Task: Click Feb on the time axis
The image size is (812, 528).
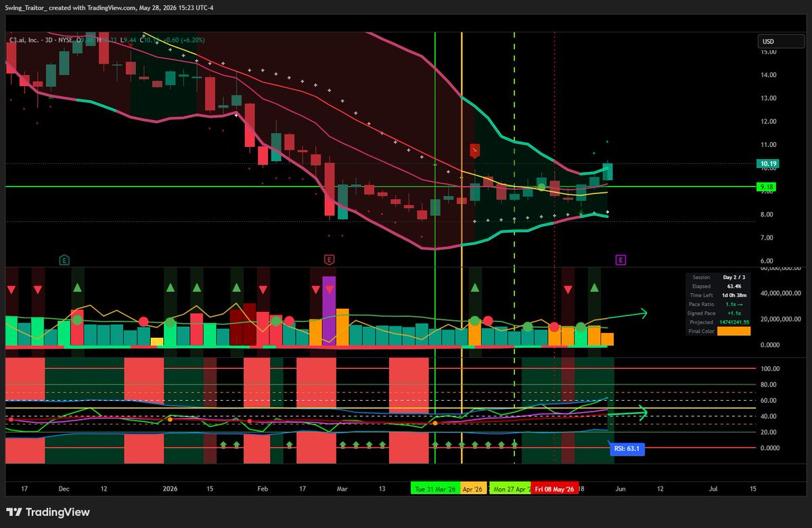Action: 263,488
